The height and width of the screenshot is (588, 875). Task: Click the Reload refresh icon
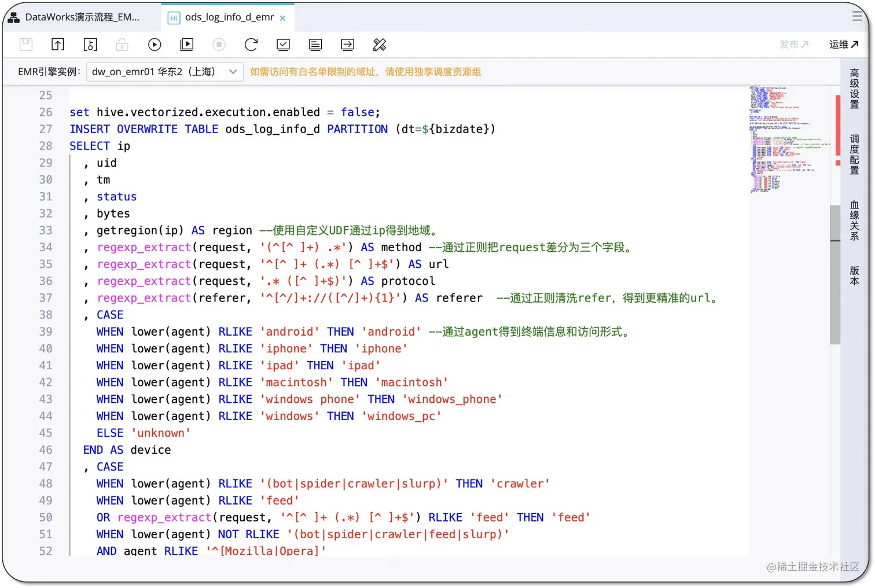(x=251, y=45)
